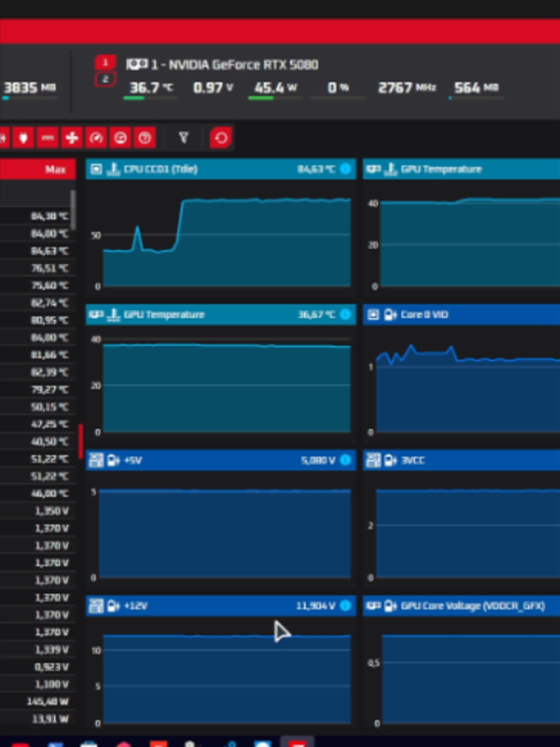Click info icon on the +12V graph
The image size is (560, 747).
tap(345, 605)
